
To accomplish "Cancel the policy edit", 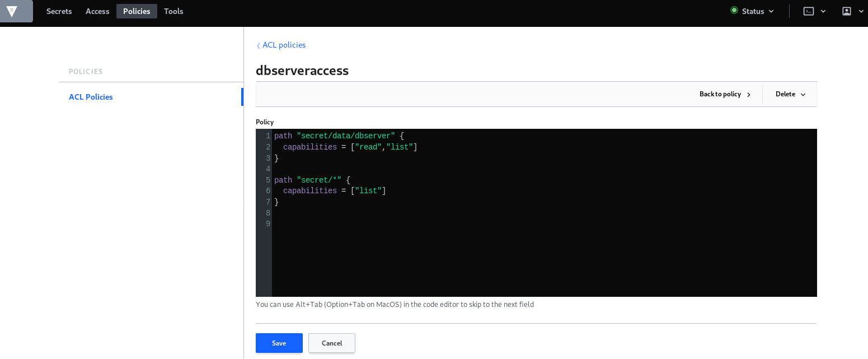I will pyautogui.click(x=331, y=343).
